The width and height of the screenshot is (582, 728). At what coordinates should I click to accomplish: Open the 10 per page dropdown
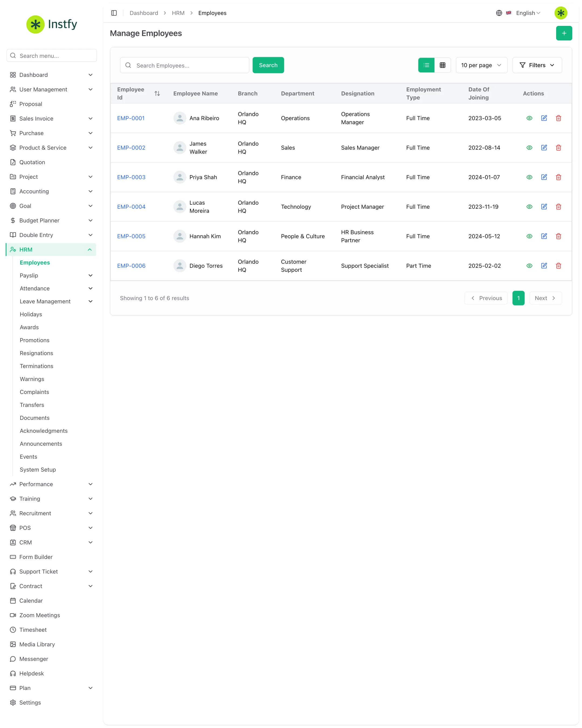pyautogui.click(x=481, y=65)
